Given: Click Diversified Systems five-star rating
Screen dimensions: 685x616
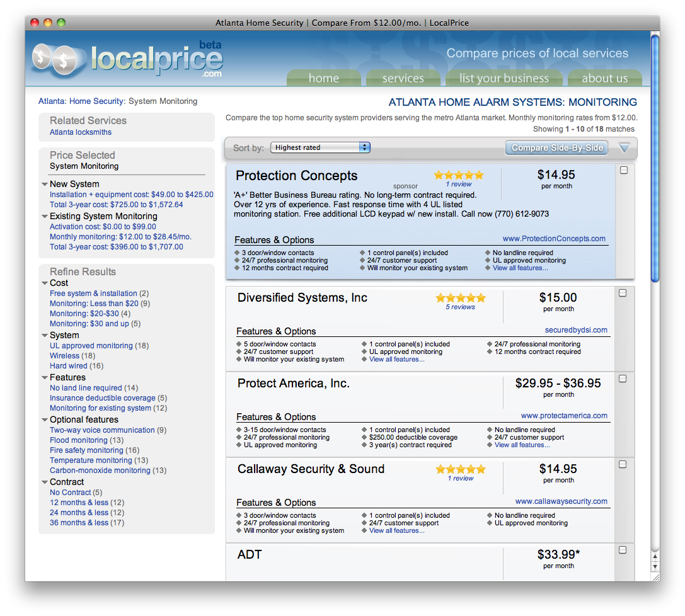Looking at the screenshot, I should tap(461, 298).
